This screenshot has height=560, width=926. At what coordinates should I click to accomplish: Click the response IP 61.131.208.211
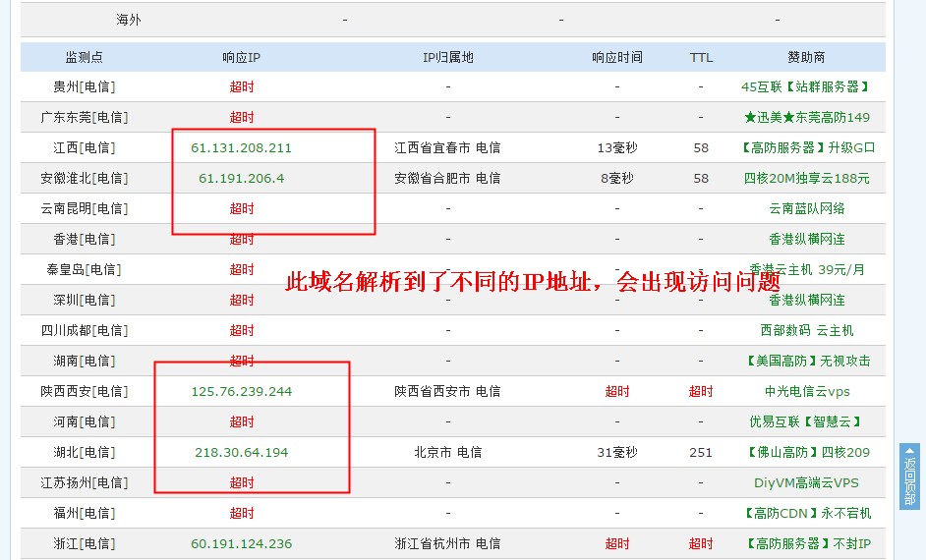click(241, 147)
